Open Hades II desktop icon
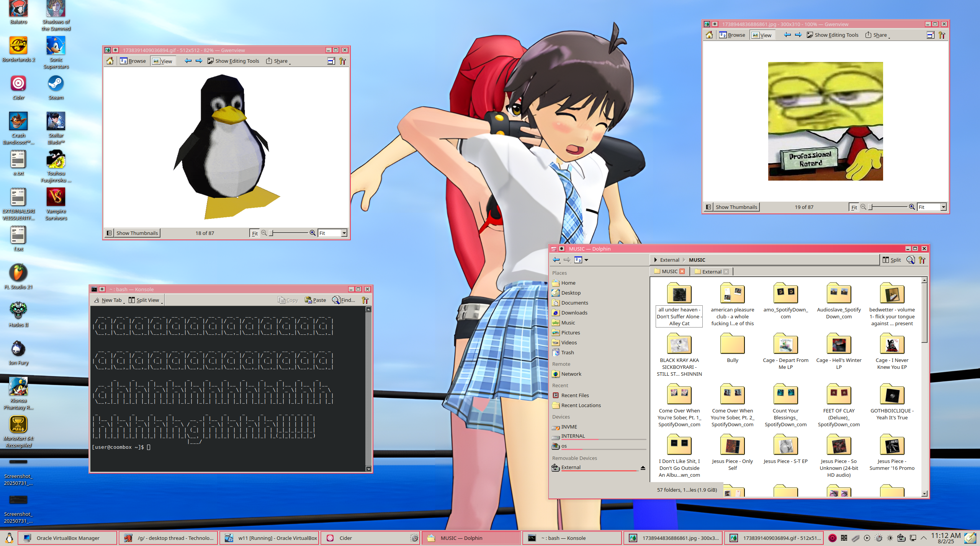Viewport: 980px width, 546px height. pos(18,314)
